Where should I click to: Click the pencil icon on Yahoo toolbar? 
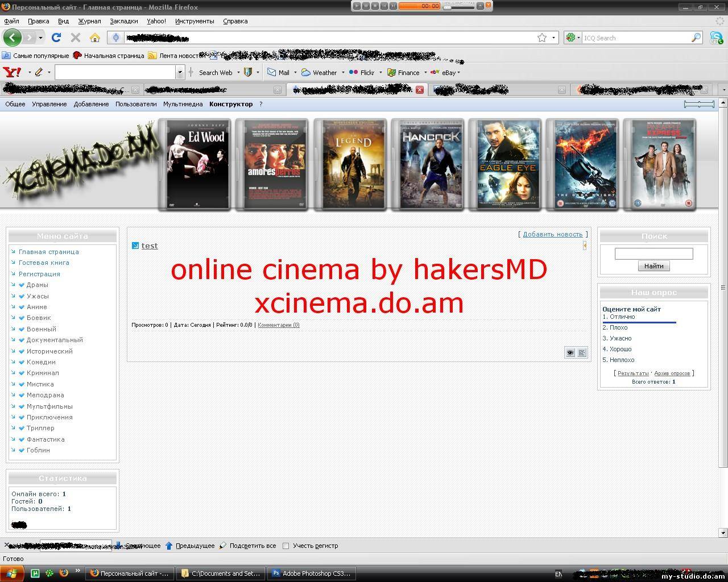point(39,72)
